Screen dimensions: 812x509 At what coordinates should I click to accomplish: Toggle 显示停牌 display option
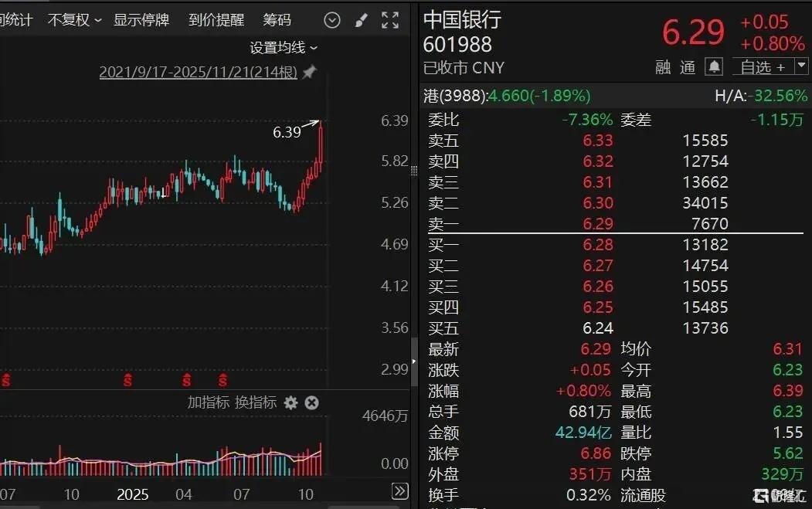tap(141, 20)
